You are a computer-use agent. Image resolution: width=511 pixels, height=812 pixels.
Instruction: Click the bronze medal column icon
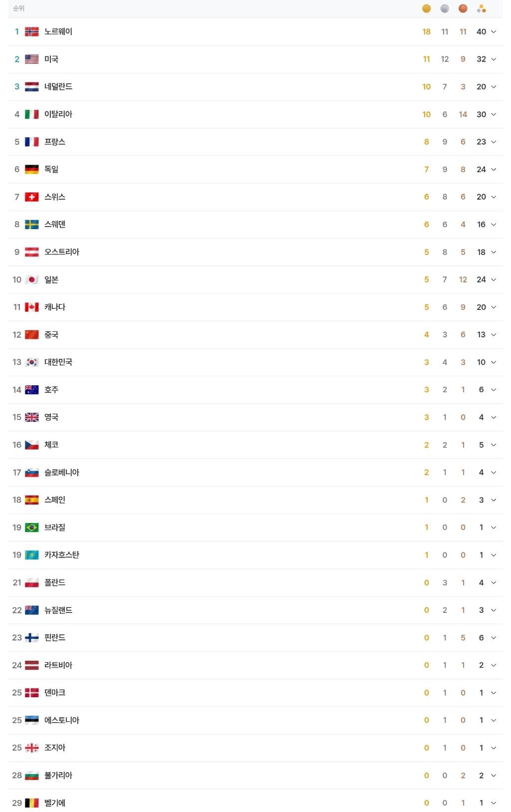[x=463, y=8]
